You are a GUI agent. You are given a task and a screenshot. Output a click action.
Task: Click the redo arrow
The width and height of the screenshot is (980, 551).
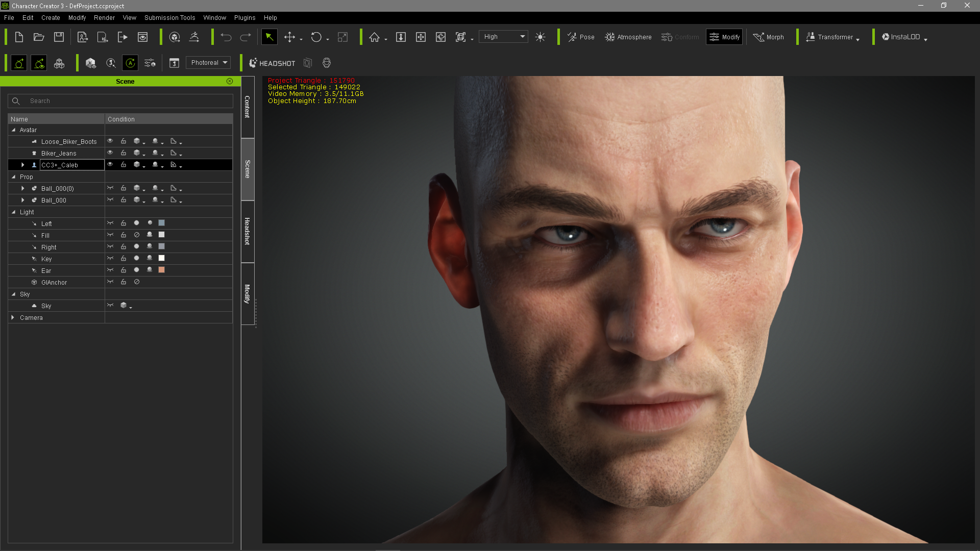click(246, 37)
